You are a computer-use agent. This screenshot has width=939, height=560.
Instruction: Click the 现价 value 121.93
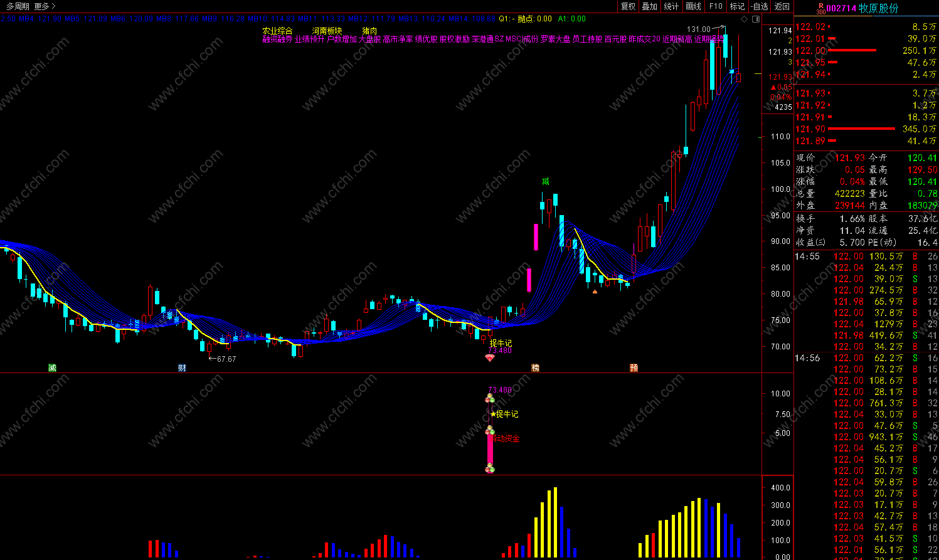click(x=849, y=158)
